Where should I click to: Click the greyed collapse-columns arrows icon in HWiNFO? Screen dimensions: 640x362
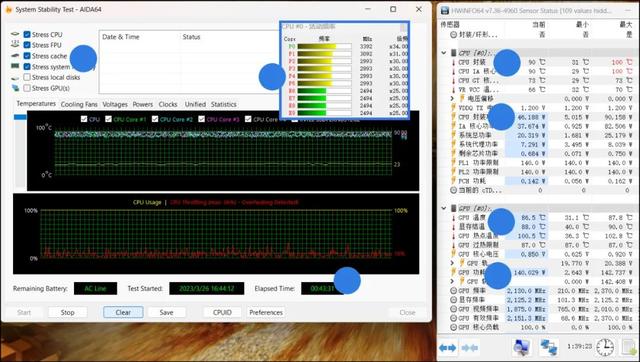coord(469,348)
